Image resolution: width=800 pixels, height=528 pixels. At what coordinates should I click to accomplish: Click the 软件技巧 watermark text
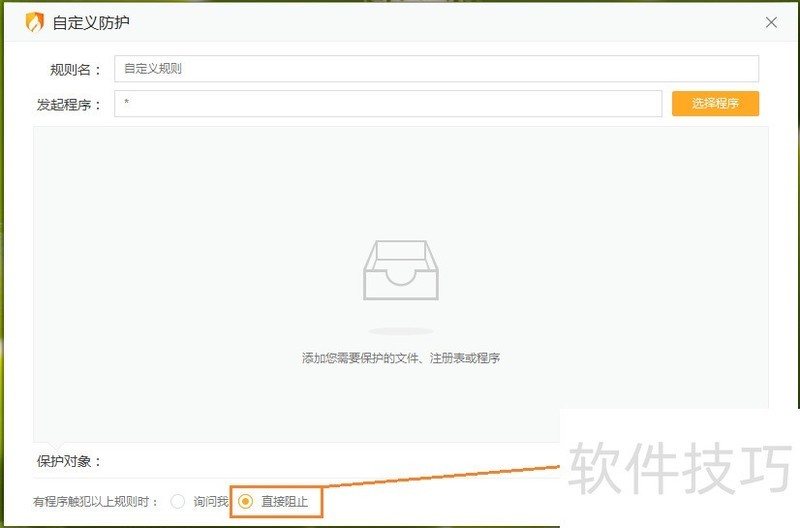680,468
